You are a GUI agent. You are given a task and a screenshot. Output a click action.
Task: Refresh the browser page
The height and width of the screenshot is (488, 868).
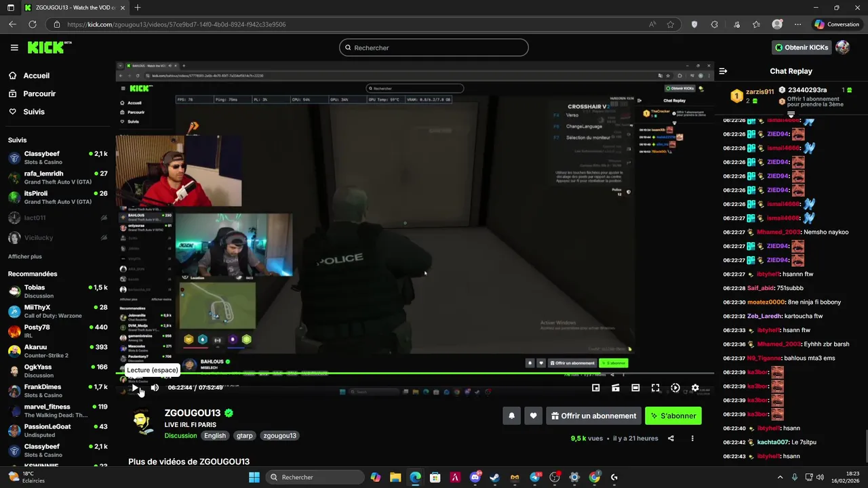click(x=32, y=24)
